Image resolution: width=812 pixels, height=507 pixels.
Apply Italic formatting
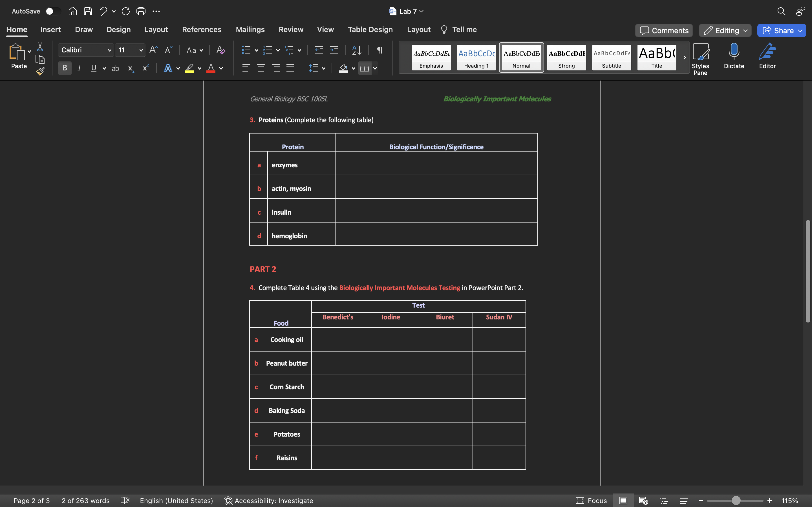pyautogui.click(x=80, y=68)
